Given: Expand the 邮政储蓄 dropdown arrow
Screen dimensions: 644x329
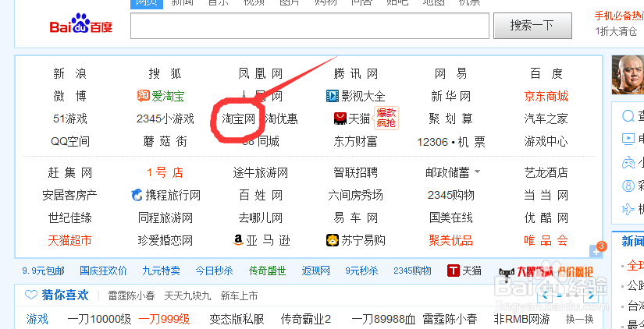Looking at the screenshot, I should [477, 172].
